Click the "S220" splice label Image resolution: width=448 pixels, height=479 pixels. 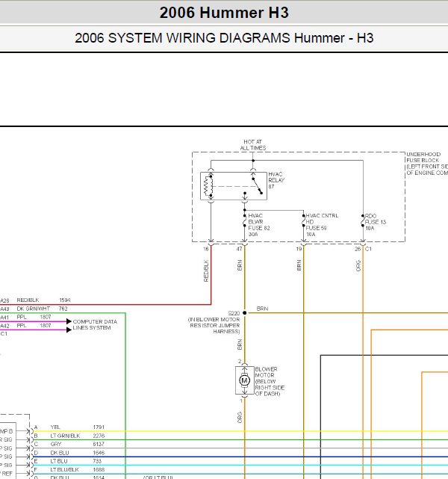coord(234,313)
